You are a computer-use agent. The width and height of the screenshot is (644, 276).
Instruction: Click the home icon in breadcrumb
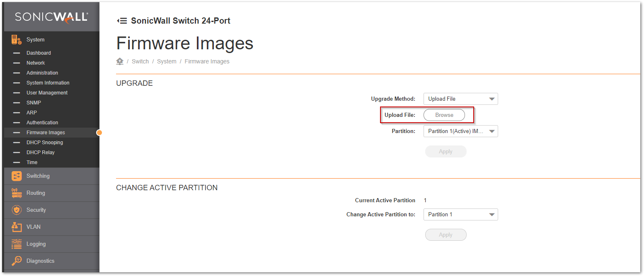120,61
